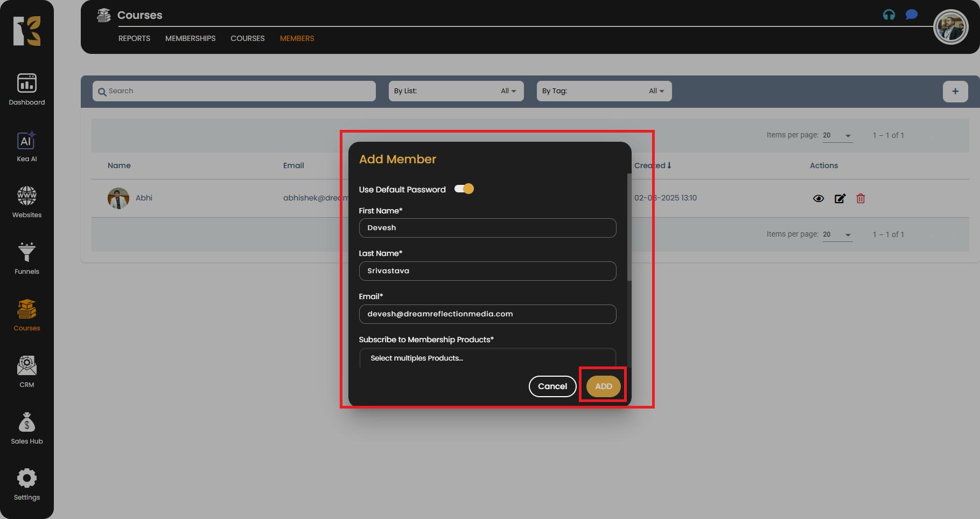Switch to the REPORTS tab
This screenshot has height=519, width=980.
[x=134, y=38]
